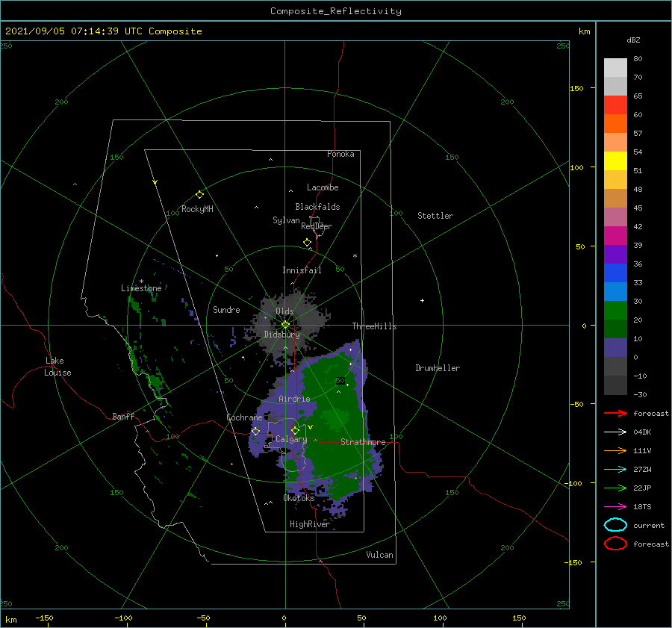Click the Airdrie city label

point(294,399)
